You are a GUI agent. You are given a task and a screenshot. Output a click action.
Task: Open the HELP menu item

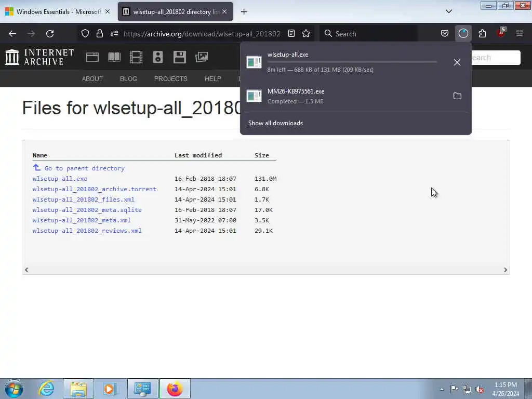pos(212,79)
